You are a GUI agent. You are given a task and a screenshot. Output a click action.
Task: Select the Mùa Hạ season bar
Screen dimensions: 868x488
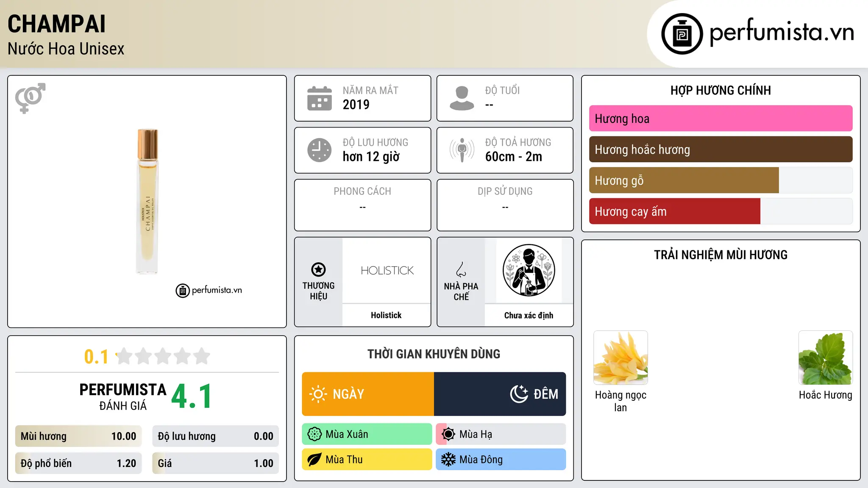(x=501, y=434)
